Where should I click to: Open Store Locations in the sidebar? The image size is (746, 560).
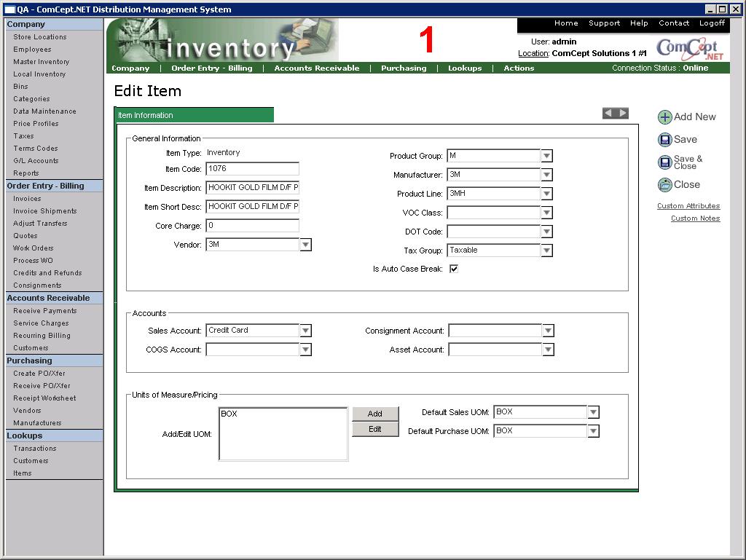[40, 36]
